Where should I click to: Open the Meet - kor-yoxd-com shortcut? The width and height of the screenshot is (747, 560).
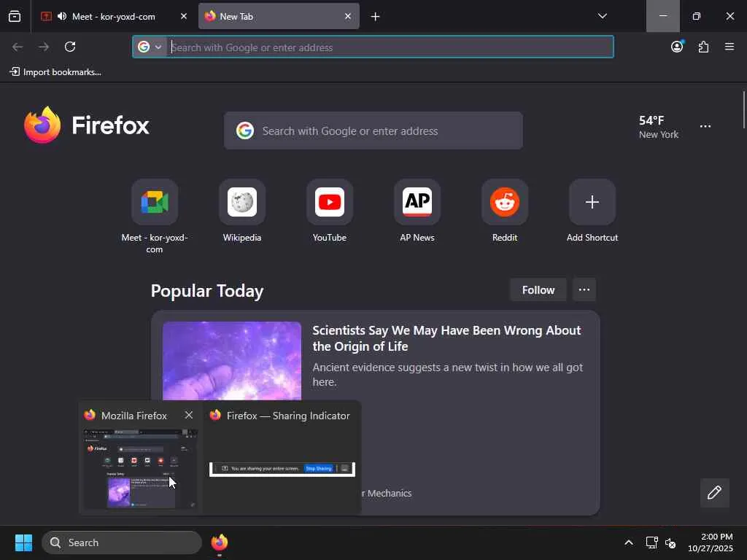tap(155, 217)
